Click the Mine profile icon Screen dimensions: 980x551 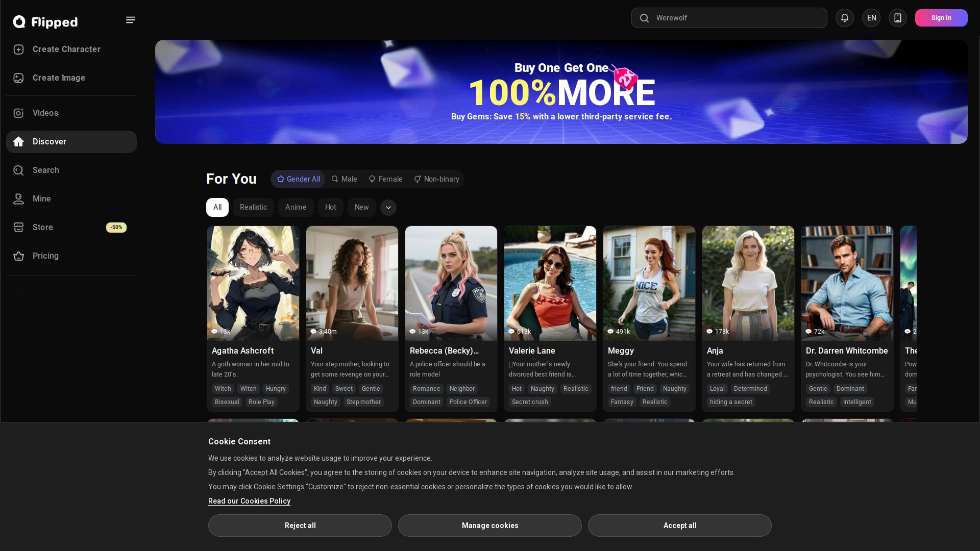tap(19, 199)
